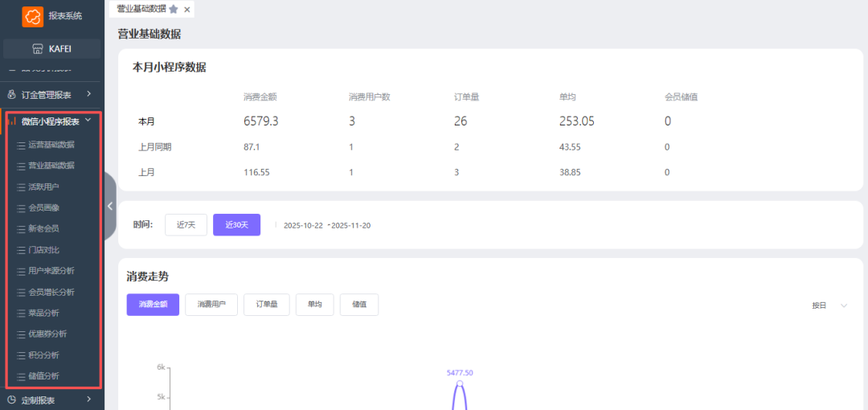Open 运营基础数据 report
The height and width of the screenshot is (410, 868).
[51, 146]
